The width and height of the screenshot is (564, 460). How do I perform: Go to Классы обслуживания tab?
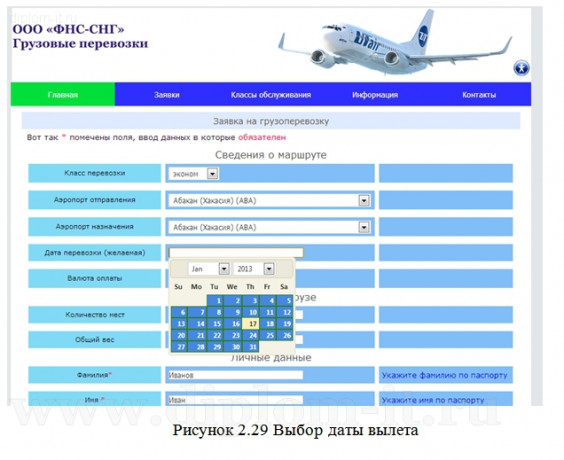tap(271, 95)
